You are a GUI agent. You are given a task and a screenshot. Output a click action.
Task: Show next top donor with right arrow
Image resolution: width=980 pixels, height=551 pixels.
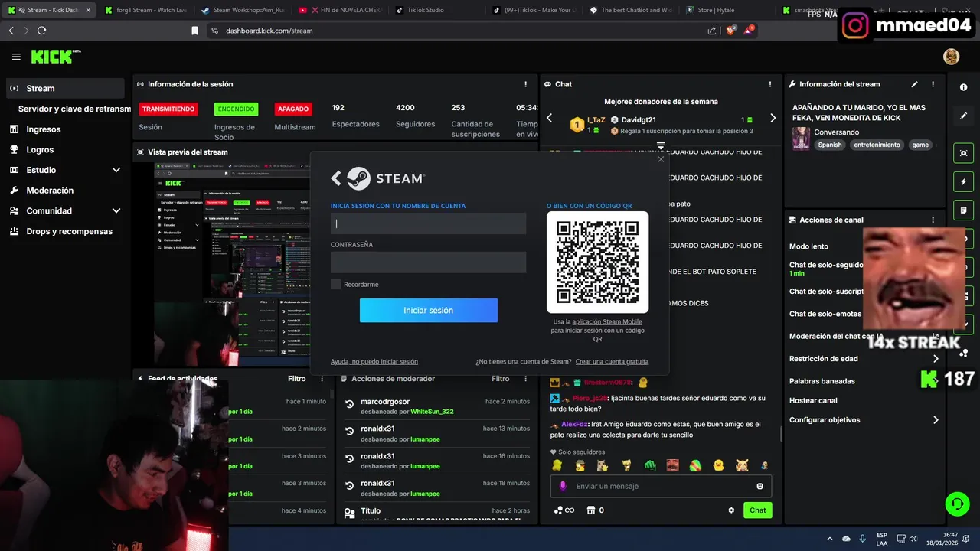click(773, 119)
